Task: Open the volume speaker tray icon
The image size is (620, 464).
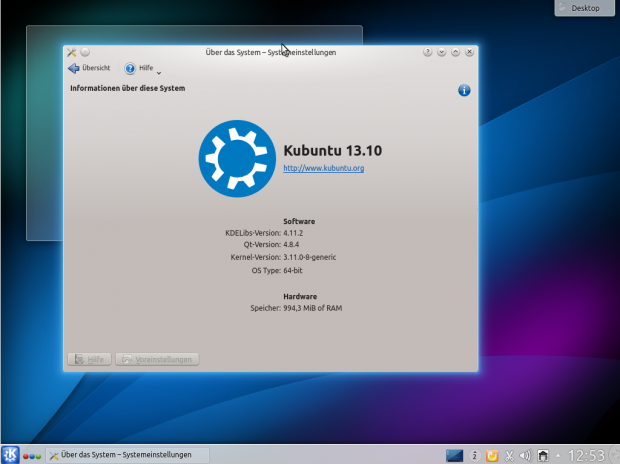Action: tap(525, 456)
